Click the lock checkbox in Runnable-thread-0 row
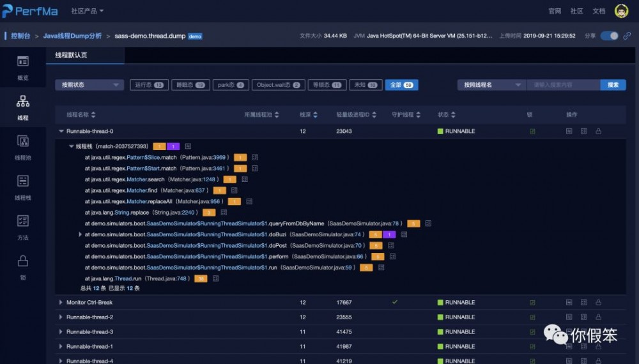 click(x=532, y=132)
